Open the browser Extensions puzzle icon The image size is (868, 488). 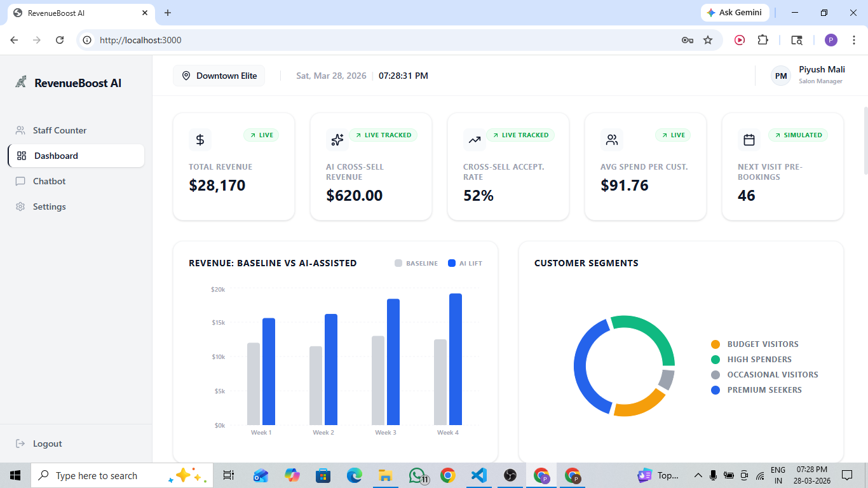click(763, 40)
